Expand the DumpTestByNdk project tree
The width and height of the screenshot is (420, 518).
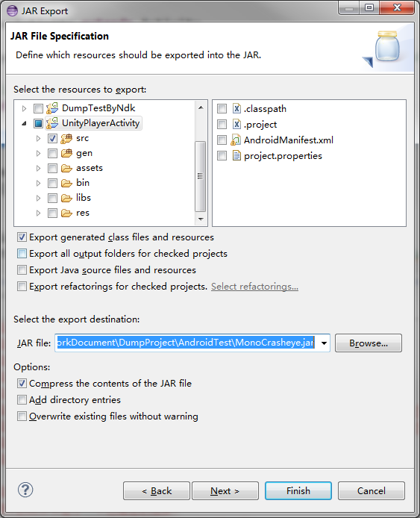(24, 108)
